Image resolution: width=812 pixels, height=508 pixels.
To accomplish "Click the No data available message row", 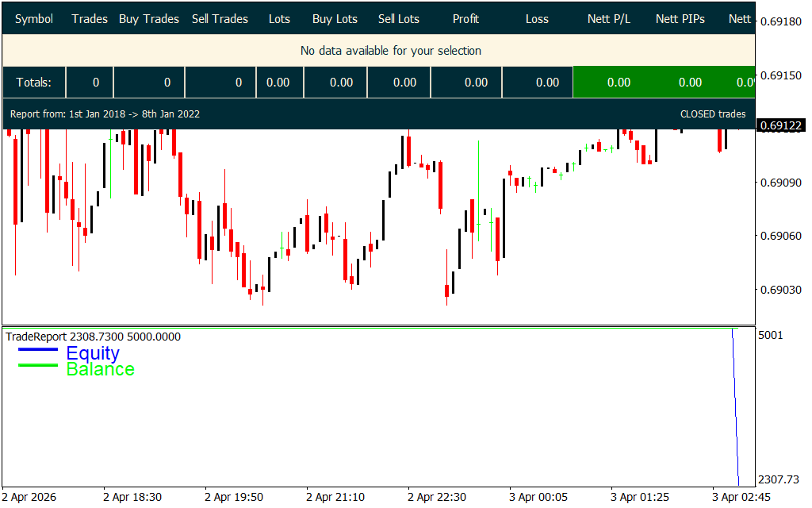I will (x=390, y=51).
